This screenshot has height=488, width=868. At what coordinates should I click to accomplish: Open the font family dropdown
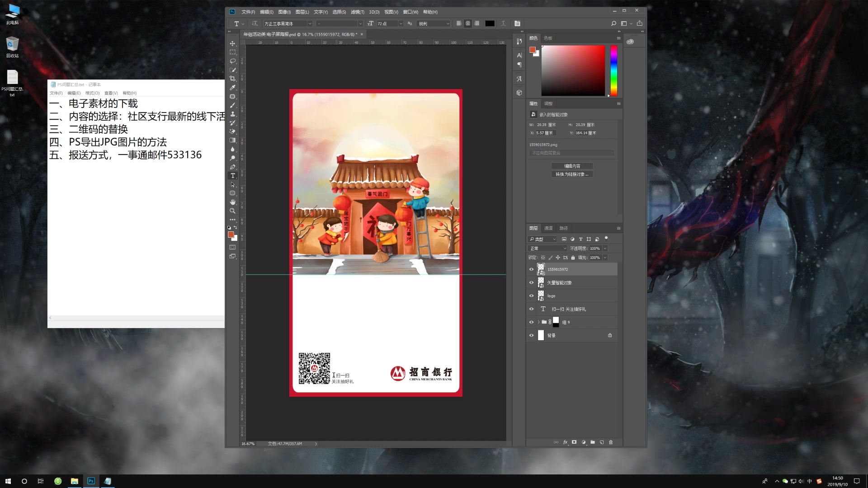pos(310,23)
